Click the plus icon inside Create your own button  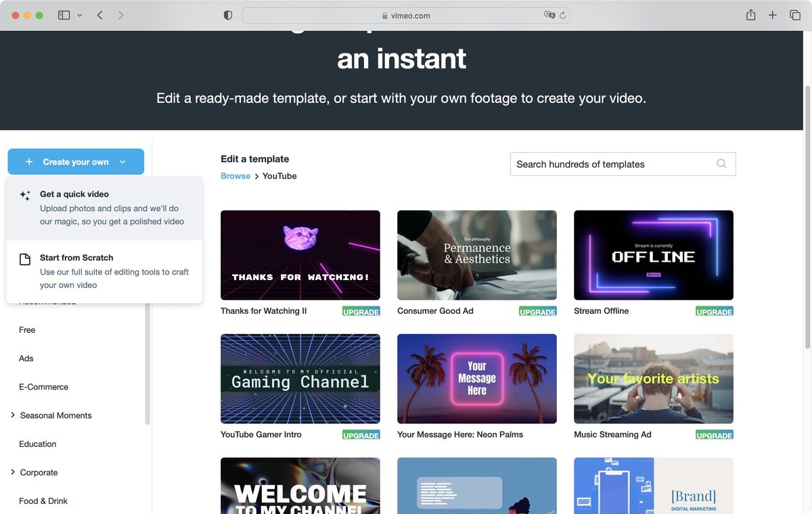click(x=28, y=162)
